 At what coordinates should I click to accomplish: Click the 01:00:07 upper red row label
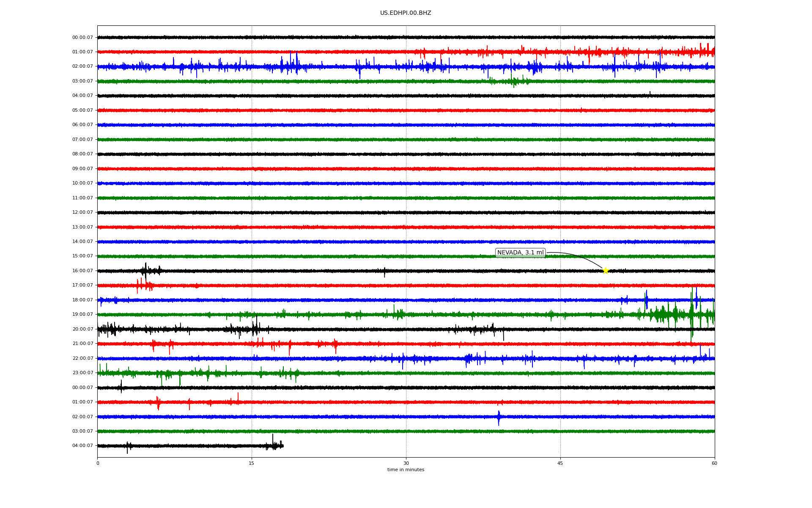point(82,52)
